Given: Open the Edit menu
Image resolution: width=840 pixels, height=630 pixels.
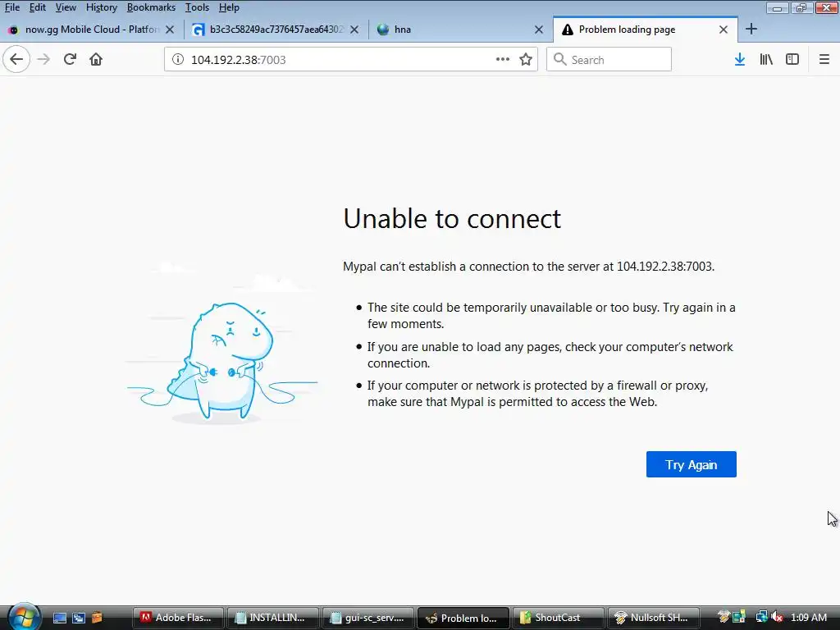Looking at the screenshot, I should coord(38,7).
